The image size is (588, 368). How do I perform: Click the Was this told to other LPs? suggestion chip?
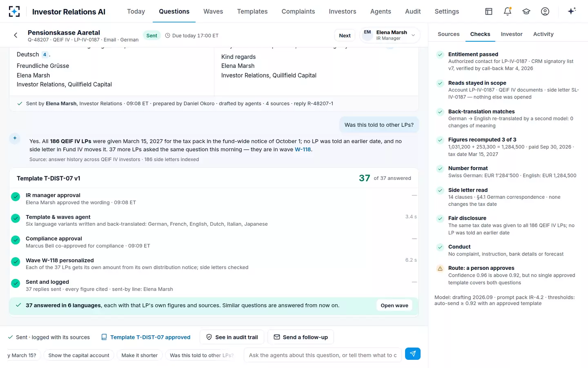202,355
